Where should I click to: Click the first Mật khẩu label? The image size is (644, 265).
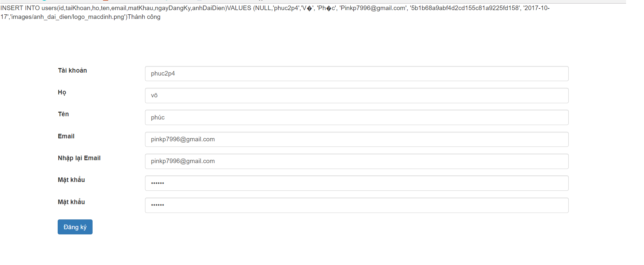click(71, 180)
